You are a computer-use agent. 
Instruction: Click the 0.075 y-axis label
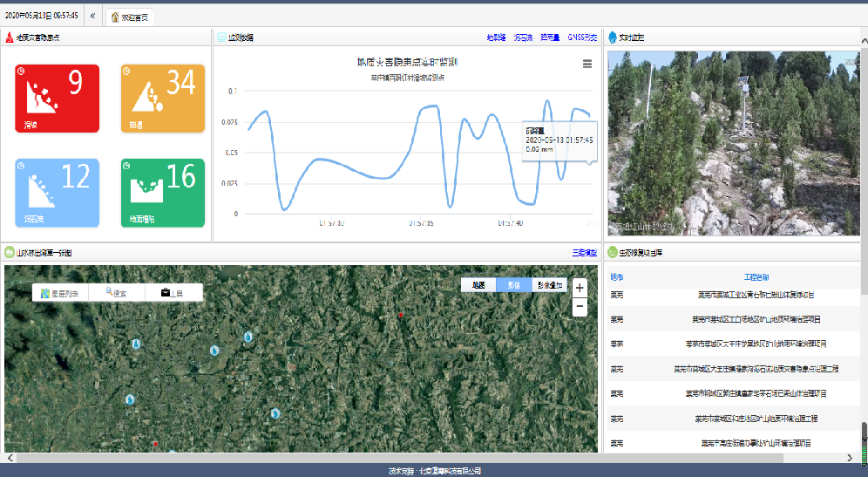pos(229,122)
